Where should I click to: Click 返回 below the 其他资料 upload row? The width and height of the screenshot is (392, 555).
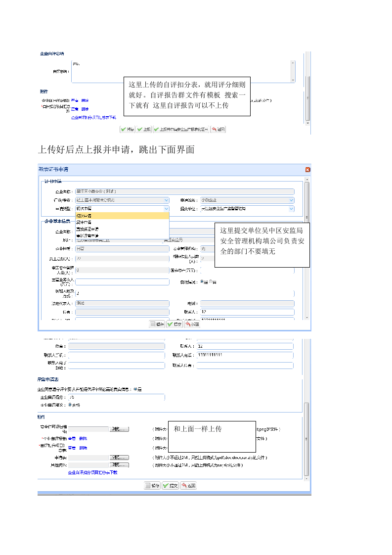point(188,486)
